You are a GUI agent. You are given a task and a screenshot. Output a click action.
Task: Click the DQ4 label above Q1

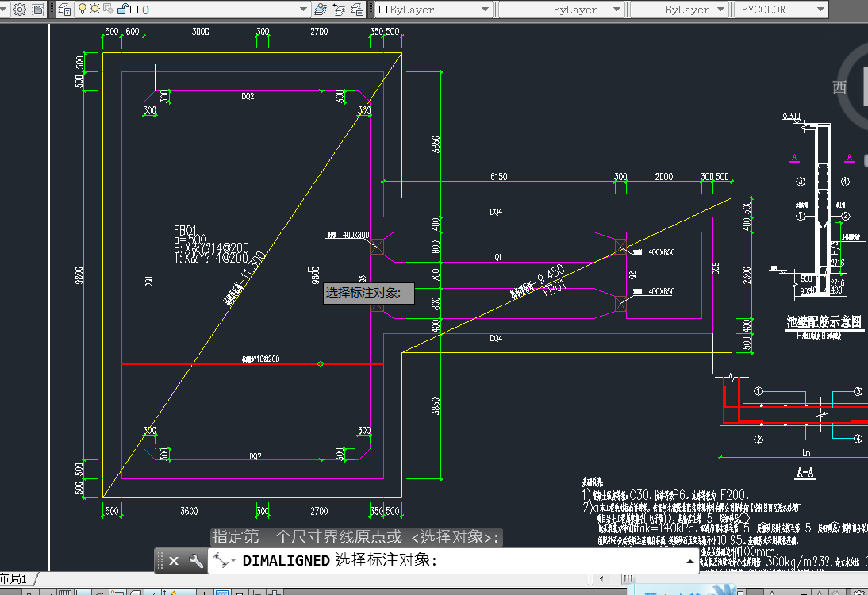pyautogui.click(x=495, y=212)
